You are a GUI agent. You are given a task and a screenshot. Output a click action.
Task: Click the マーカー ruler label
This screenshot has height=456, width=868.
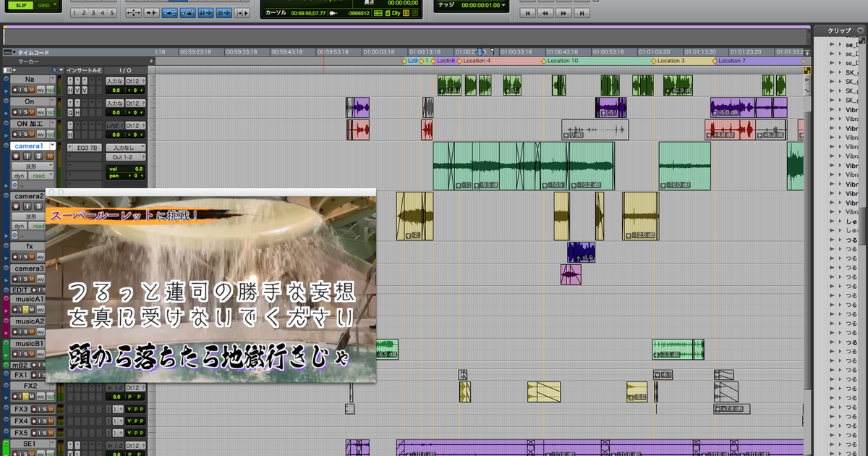coord(29,62)
